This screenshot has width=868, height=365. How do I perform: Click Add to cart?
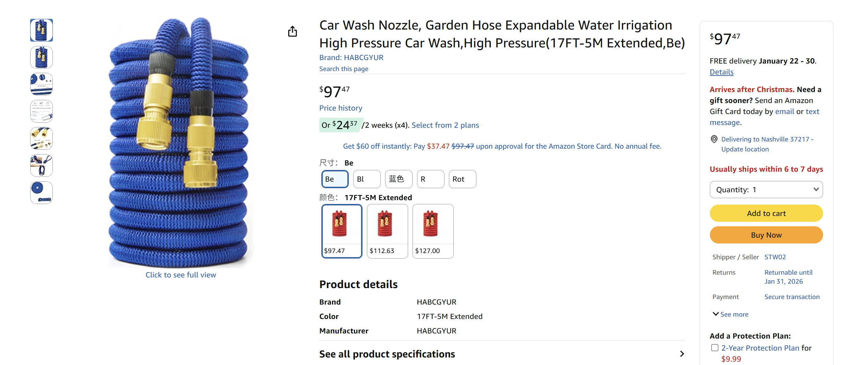[766, 213]
